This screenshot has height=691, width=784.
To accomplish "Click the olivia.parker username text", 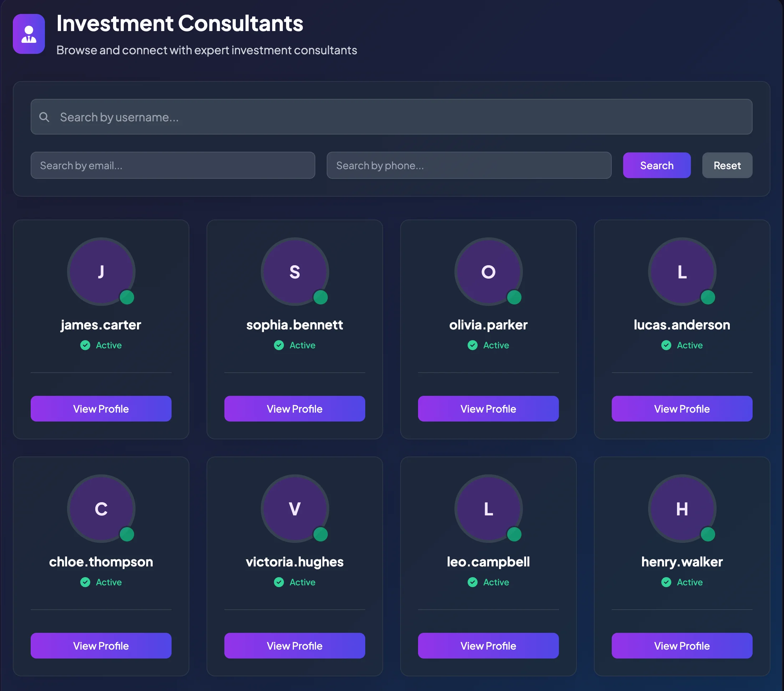I will point(488,325).
